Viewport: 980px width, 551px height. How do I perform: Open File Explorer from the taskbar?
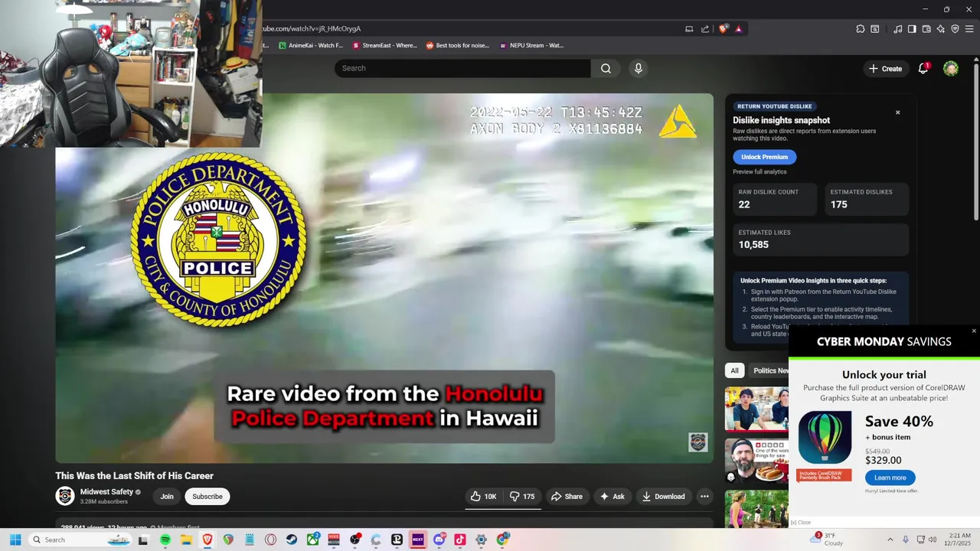[186, 540]
